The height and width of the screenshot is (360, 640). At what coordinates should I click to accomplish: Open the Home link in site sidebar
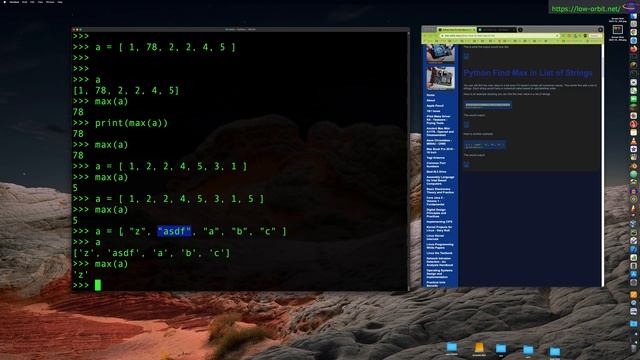click(x=431, y=95)
